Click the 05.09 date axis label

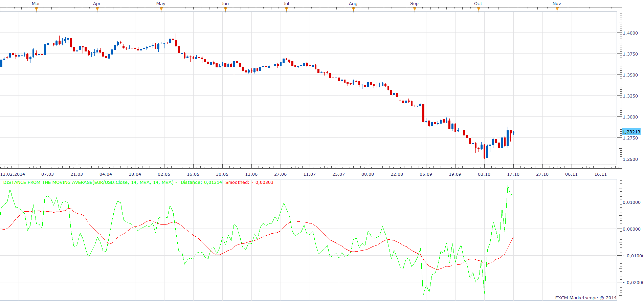(426, 174)
